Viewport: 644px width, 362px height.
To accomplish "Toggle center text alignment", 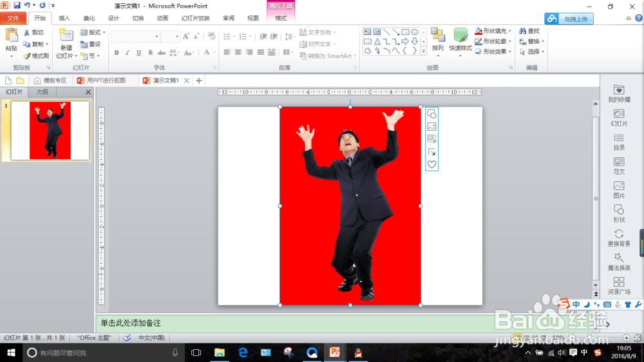I will 238,52.
